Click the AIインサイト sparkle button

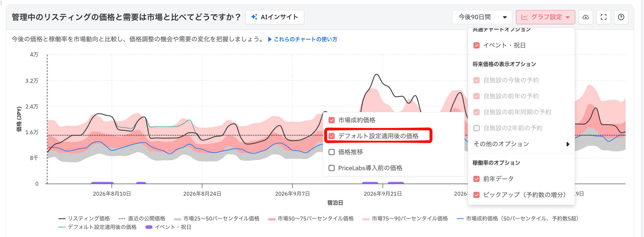[x=275, y=17]
